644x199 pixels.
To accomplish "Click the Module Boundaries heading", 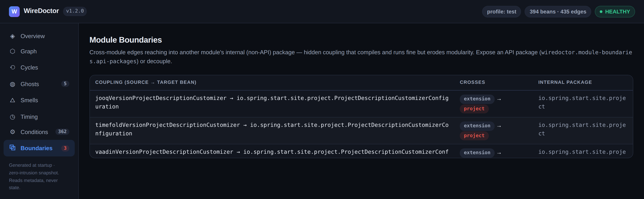I will tap(125, 40).
